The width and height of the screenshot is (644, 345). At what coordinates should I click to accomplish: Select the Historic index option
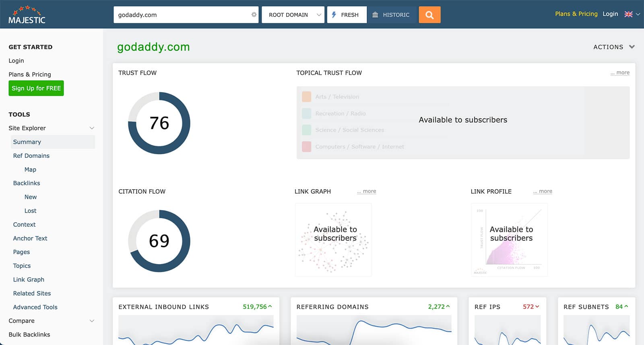pos(392,15)
